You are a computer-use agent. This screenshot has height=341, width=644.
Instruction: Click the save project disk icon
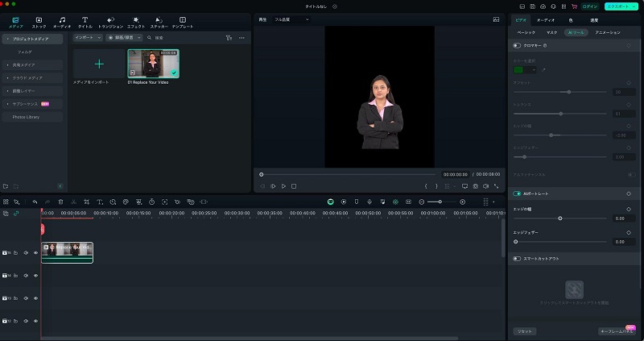533,6
